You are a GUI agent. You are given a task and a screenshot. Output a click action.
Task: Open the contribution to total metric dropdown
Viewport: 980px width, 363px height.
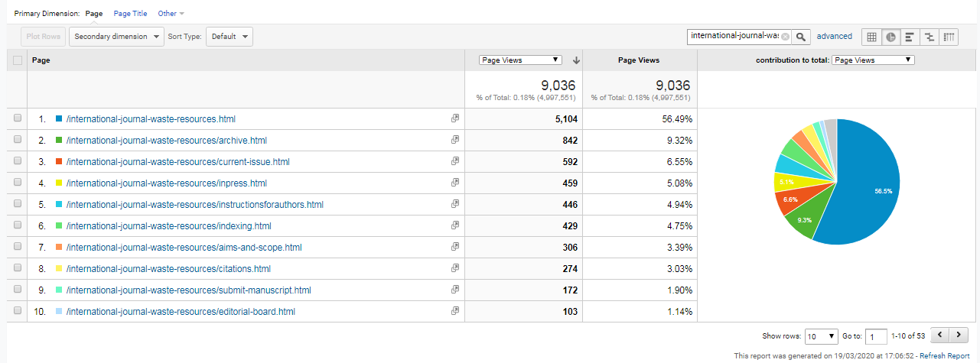[873, 60]
